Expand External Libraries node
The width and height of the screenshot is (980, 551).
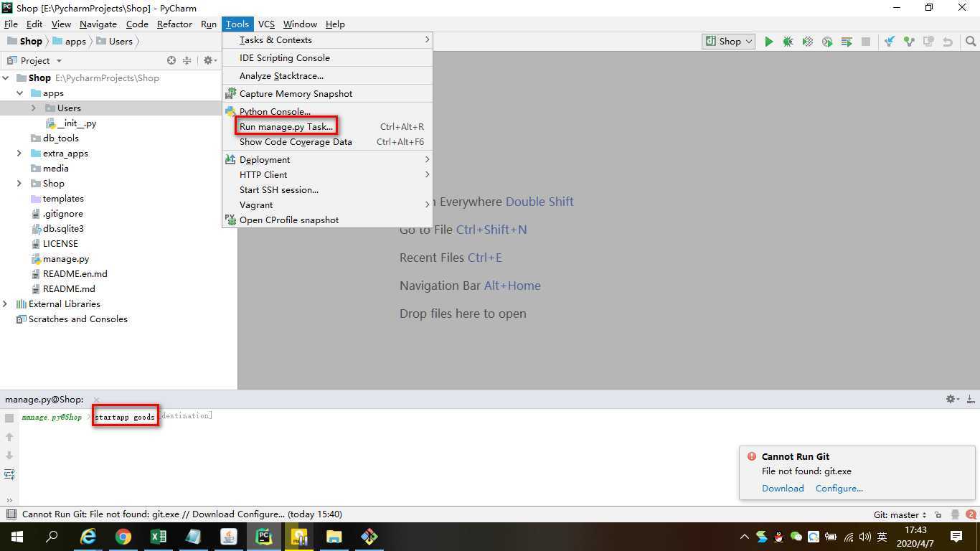pyautogui.click(x=6, y=304)
